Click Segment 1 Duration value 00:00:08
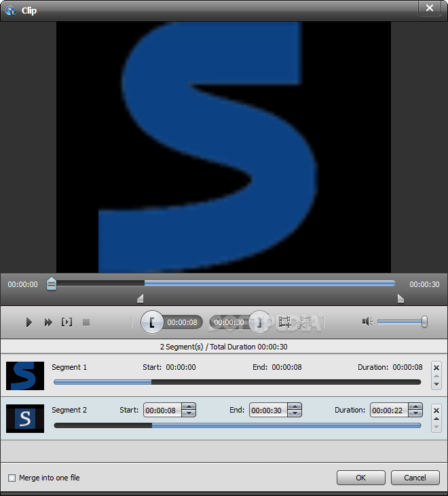The image size is (448, 496). 407,367
